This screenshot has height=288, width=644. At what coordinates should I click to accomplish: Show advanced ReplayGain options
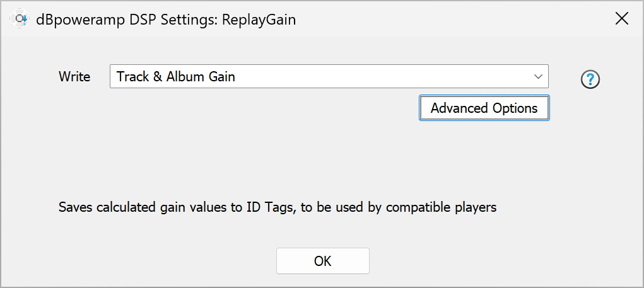(484, 108)
